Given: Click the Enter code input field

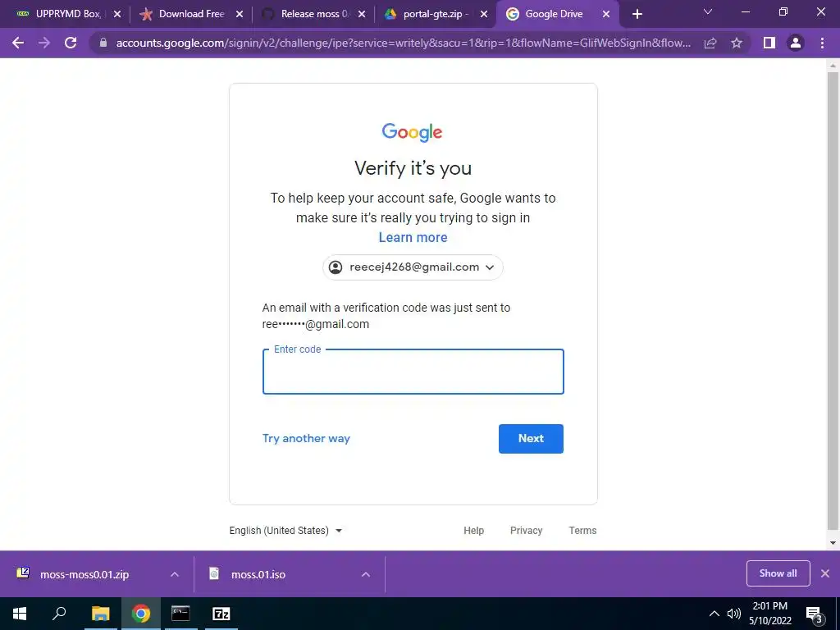Looking at the screenshot, I should coord(413,372).
